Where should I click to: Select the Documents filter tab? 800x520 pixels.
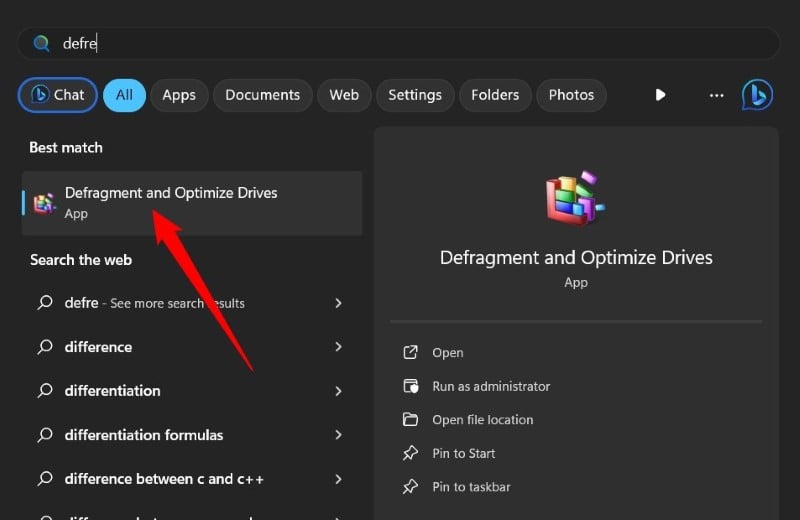pyautogui.click(x=262, y=95)
